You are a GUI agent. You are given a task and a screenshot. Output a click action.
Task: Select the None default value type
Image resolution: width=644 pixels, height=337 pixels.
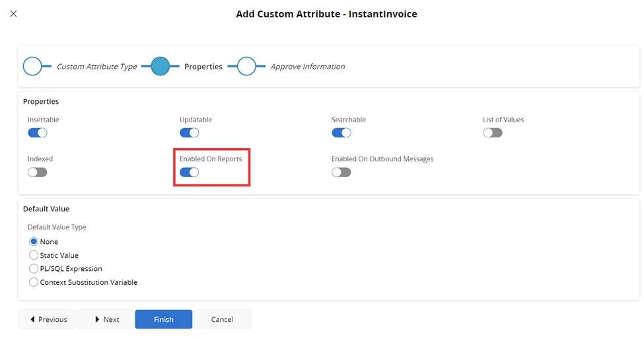pyautogui.click(x=34, y=242)
